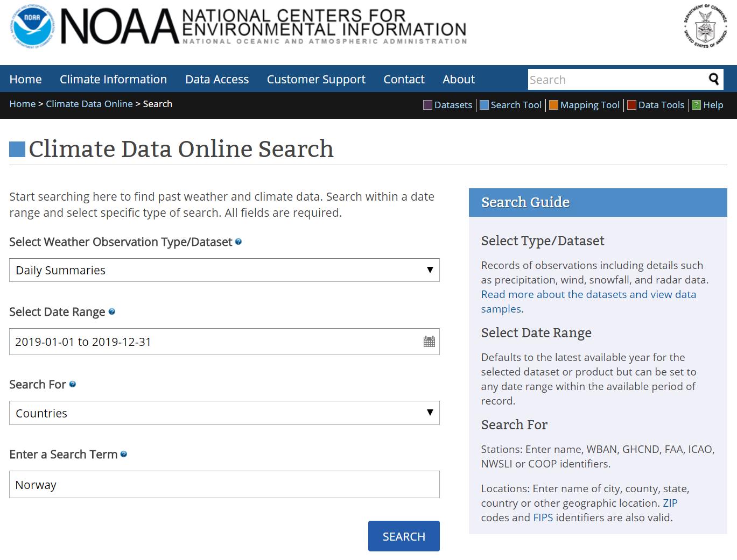
Task: Expand the Daily Summaries dataset dropdown
Action: [224, 270]
